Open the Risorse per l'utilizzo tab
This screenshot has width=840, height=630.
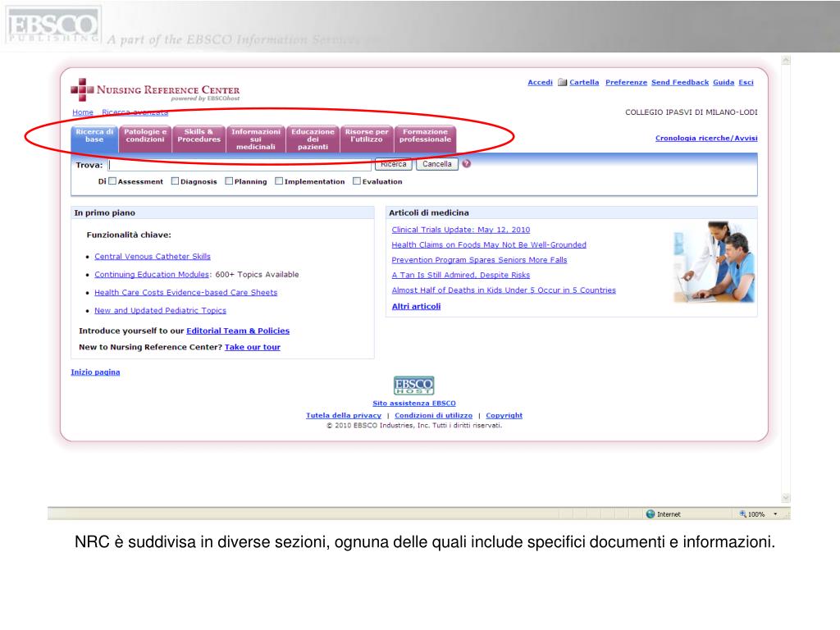pyautogui.click(x=367, y=139)
